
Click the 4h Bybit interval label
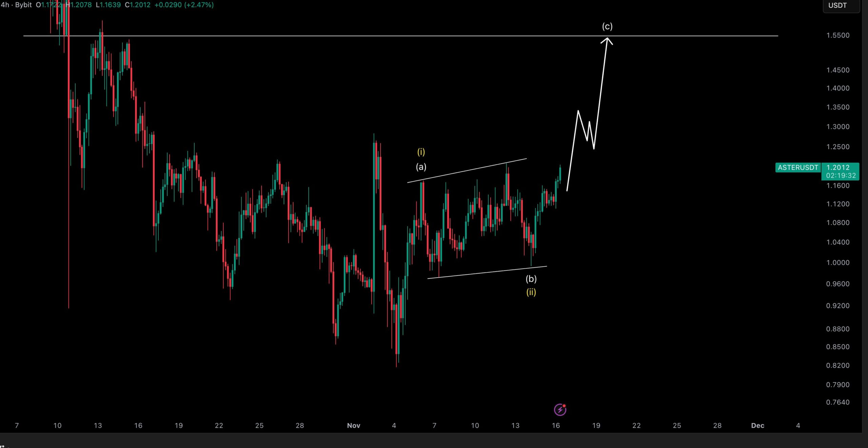click(16, 5)
